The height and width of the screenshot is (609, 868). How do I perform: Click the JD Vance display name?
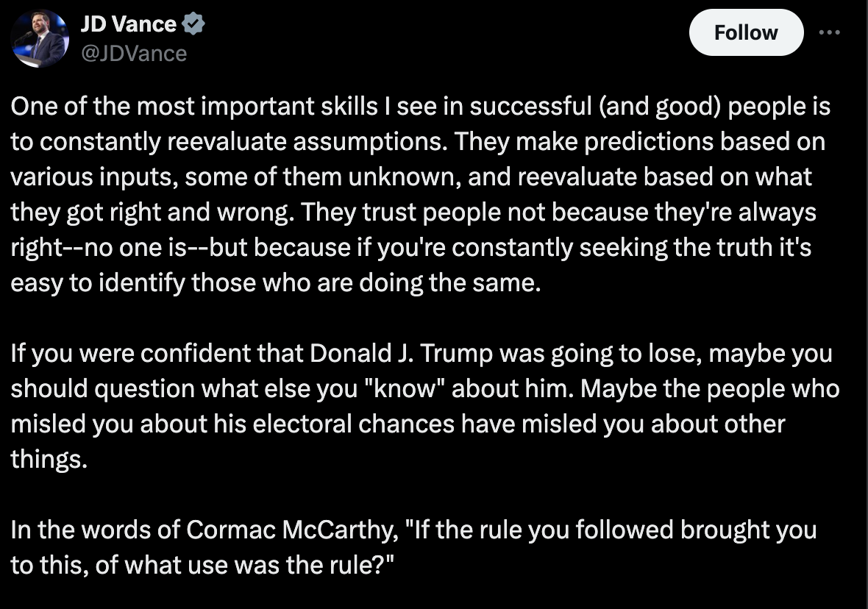(x=129, y=24)
